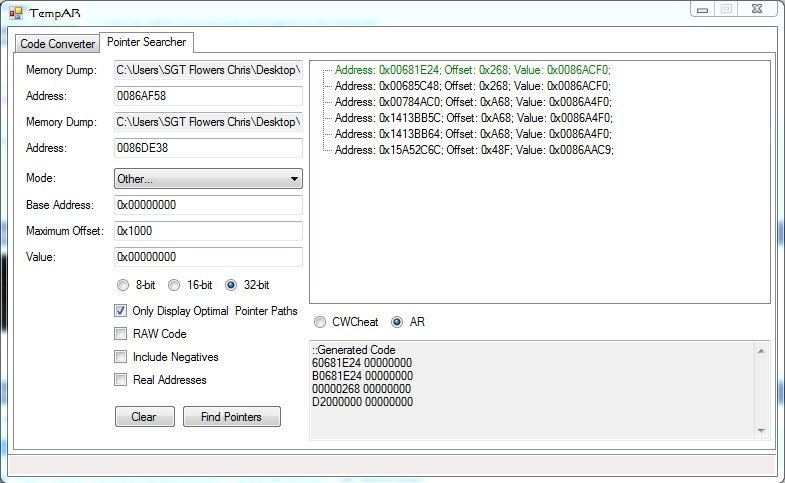Click the Address field containing 0086DE38
Screen dimensions: 785x483
(x=208, y=148)
